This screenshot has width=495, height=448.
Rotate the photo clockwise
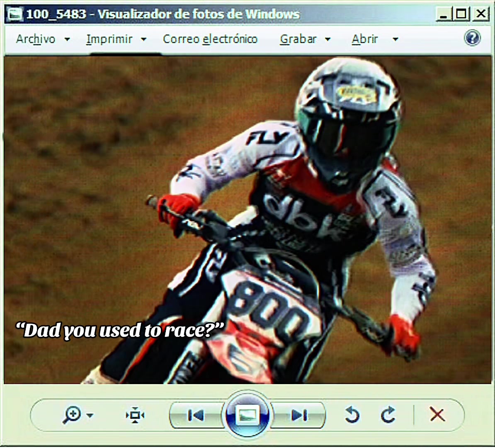(388, 415)
